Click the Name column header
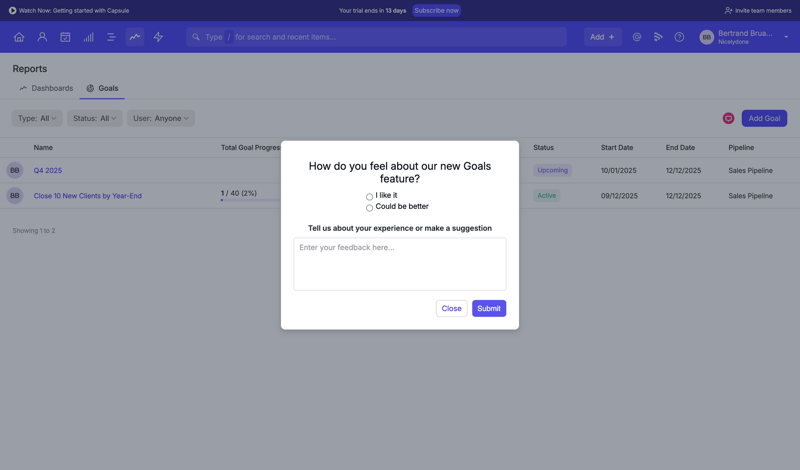800x470 pixels. 43,147
